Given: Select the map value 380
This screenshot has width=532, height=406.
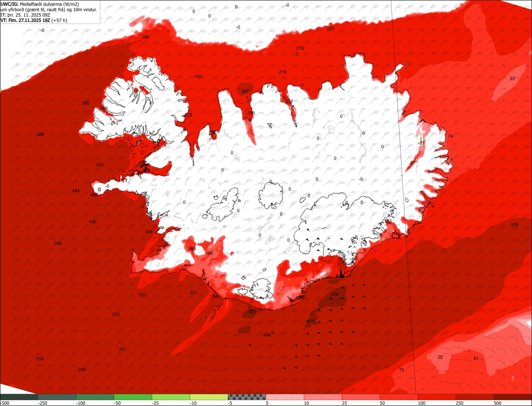Looking at the screenshot, I should (86, 103).
